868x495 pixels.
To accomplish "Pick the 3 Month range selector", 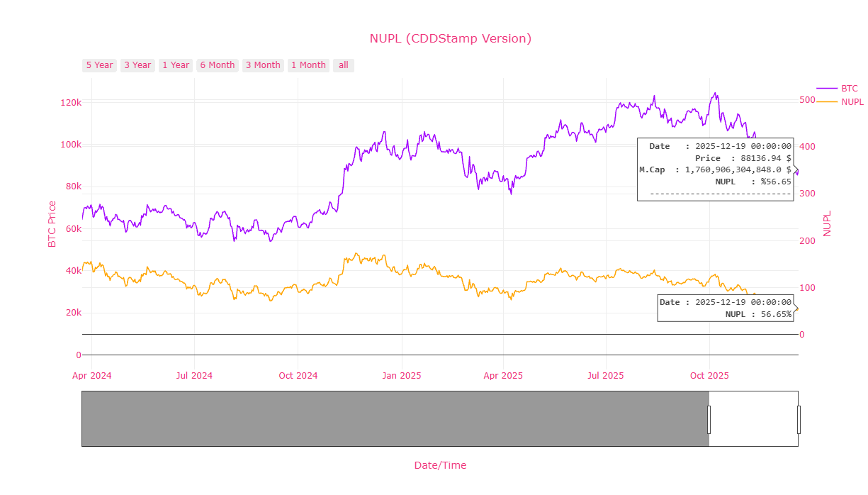I will point(263,65).
